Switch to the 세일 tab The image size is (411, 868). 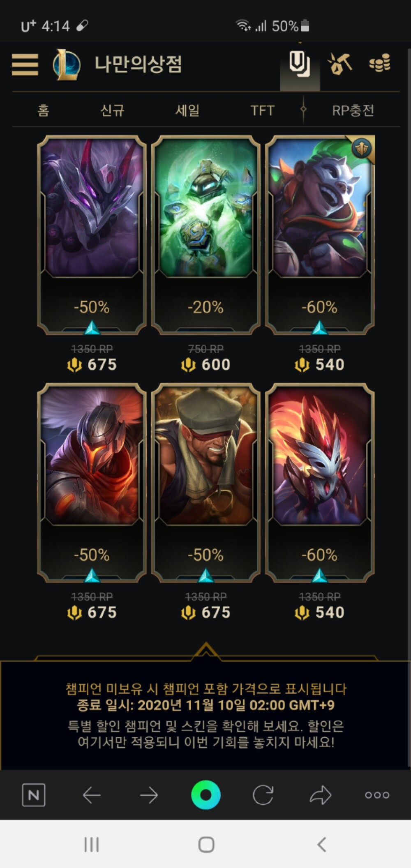click(187, 110)
